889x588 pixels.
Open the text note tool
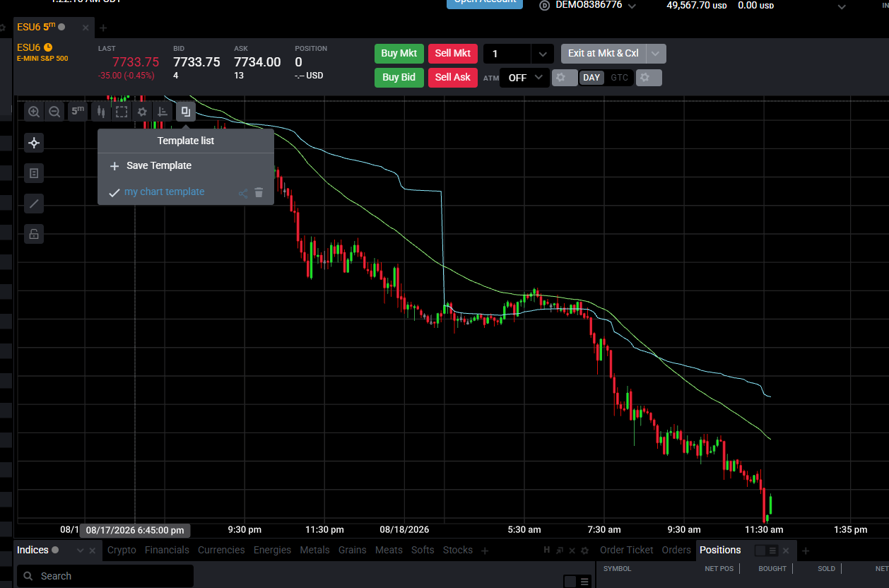[34, 173]
